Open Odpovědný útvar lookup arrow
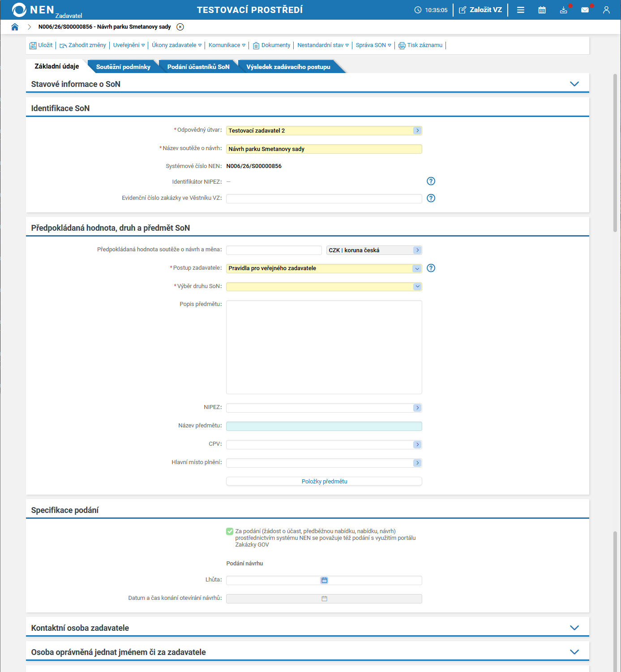The height and width of the screenshot is (672, 621). pos(417,130)
